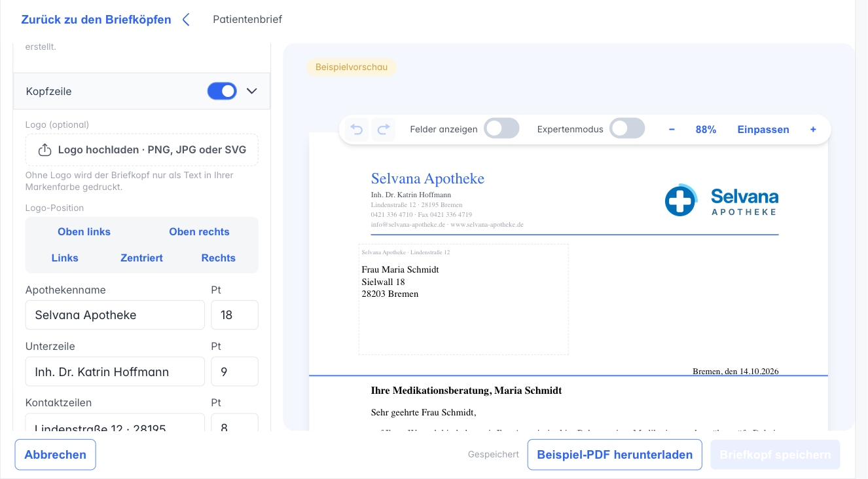The image size is (868, 479).
Task: Click the 88% zoom value
Action: 706,130
